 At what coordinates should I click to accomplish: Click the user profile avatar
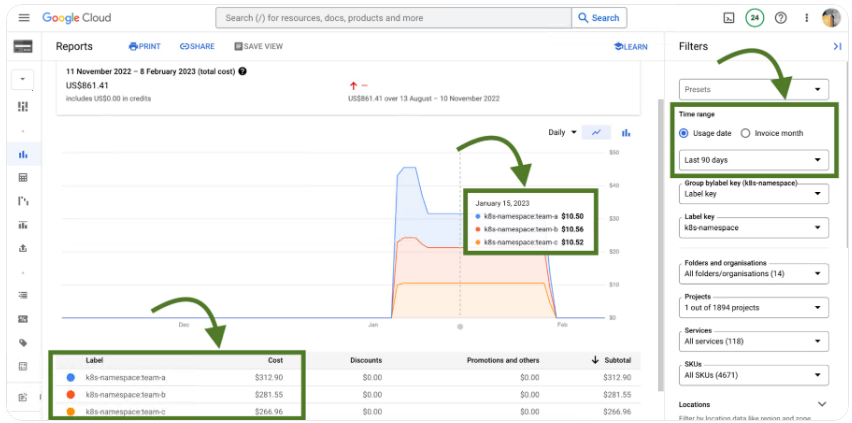(831, 18)
